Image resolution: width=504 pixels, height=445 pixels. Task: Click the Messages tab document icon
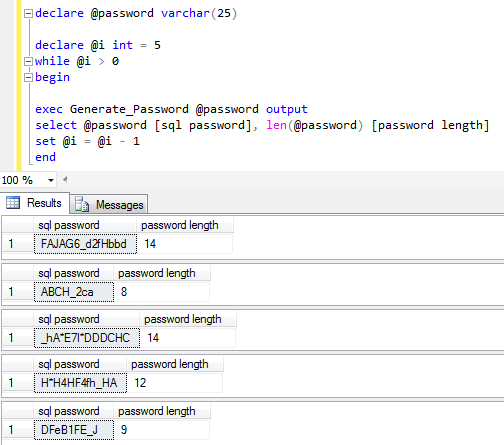click(x=82, y=204)
